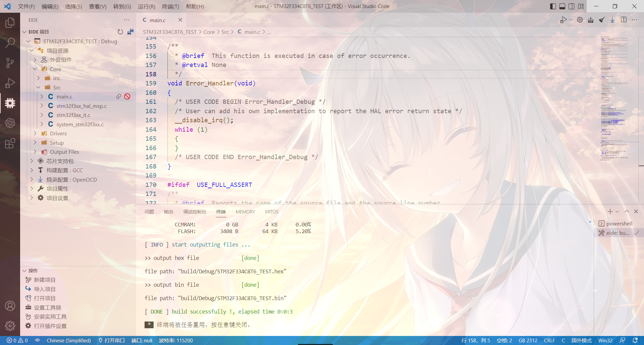
Task: Switch to the MEMORY panel tab
Action: 245,212
